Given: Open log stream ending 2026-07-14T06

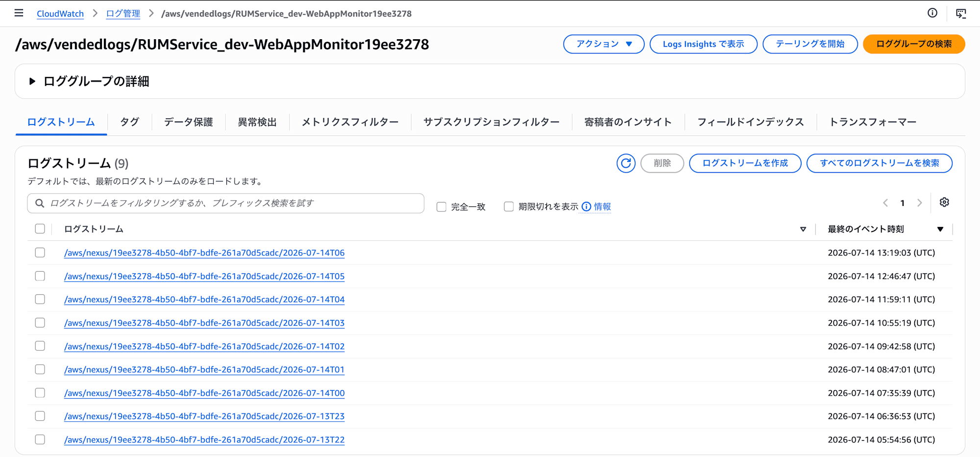Looking at the screenshot, I should (x=204, y=253).
